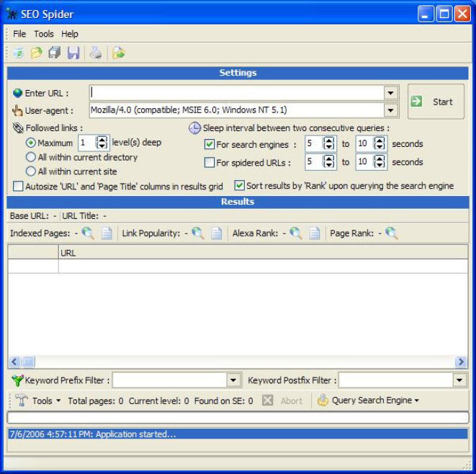Click the save all toolbar icon
Viewport: 476px width, 474px height.
(55, 53)
